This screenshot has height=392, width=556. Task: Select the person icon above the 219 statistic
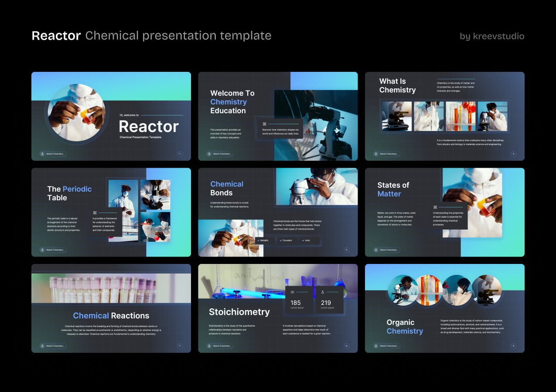(x=323, y=292)
